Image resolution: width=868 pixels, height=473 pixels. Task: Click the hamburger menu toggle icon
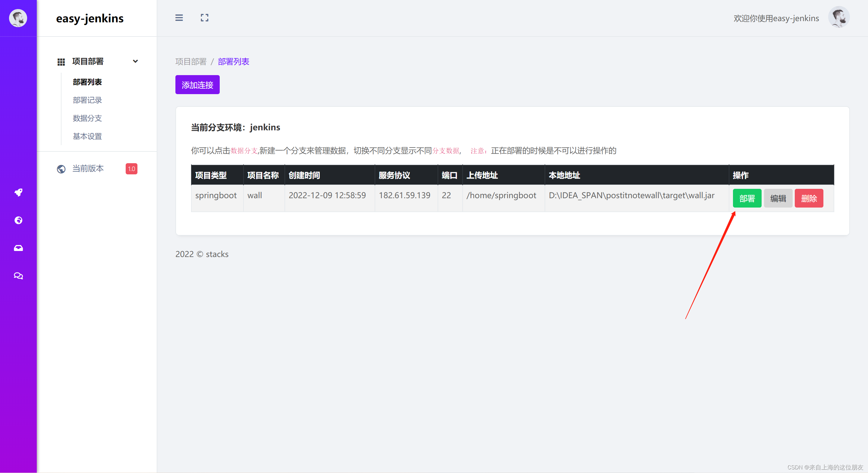(x=179, y=18)
